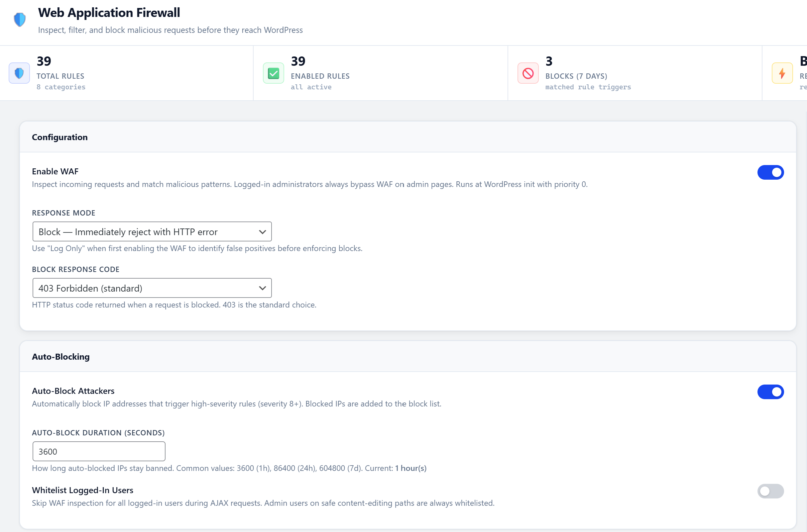Disable the Enable WAF switch
This screenshot has height=532, width=807.
click(x=770, y=172)
